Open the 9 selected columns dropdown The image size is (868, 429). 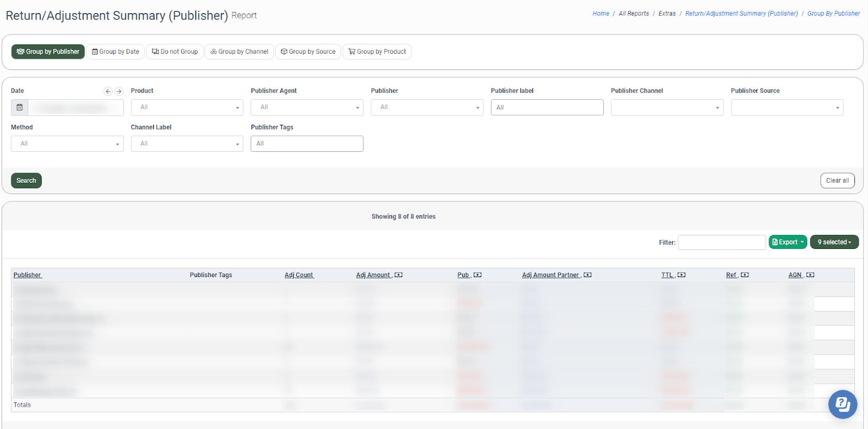tap(834, 242)
